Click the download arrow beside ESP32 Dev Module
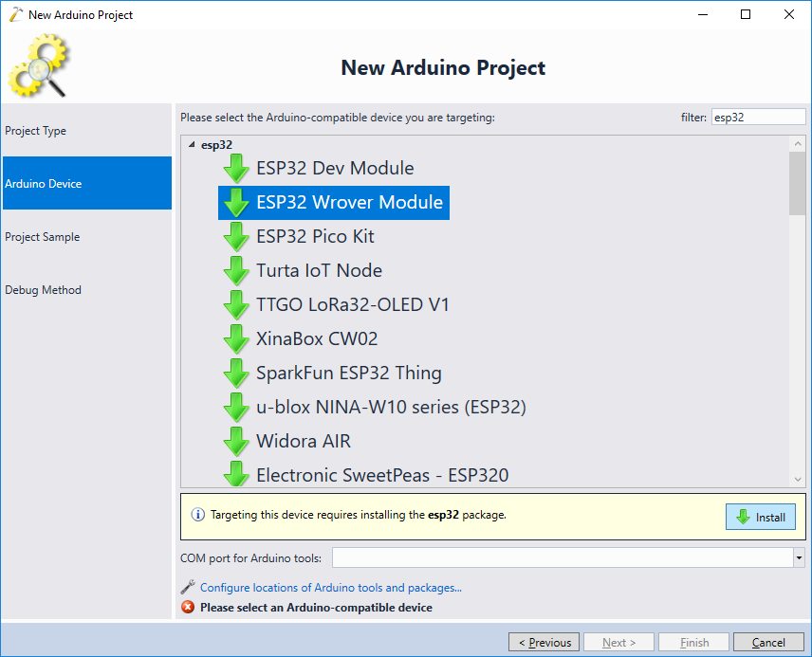This screenshot has width=812, height=657. (x=236, y=169)
